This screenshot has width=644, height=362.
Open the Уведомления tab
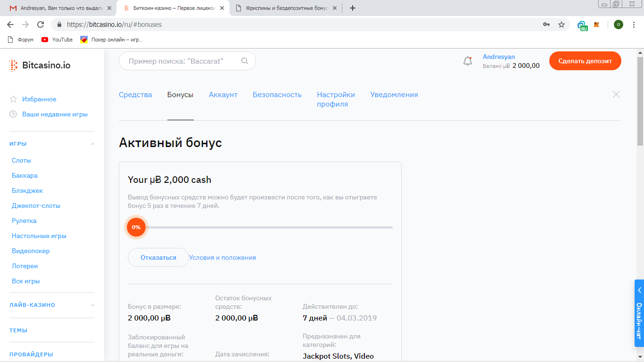point(394,95)
